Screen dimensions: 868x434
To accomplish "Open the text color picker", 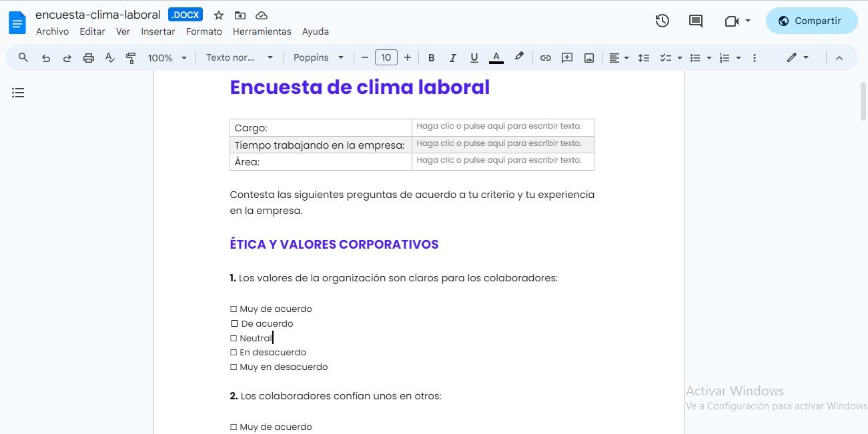I will 496,57.
